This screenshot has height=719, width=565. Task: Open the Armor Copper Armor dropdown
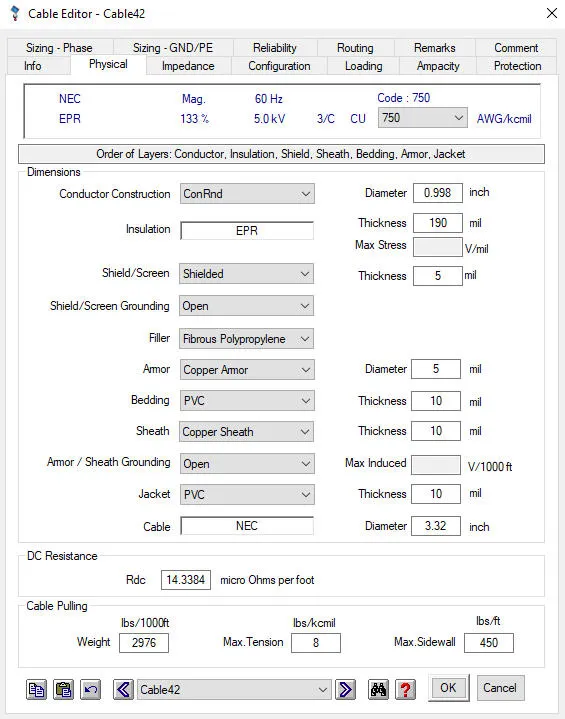(247, 370)
